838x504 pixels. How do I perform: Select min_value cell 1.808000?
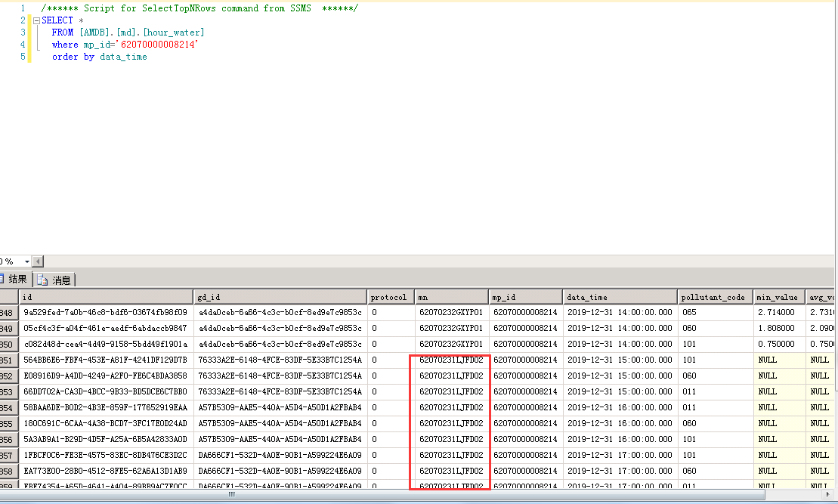point(779,328)
